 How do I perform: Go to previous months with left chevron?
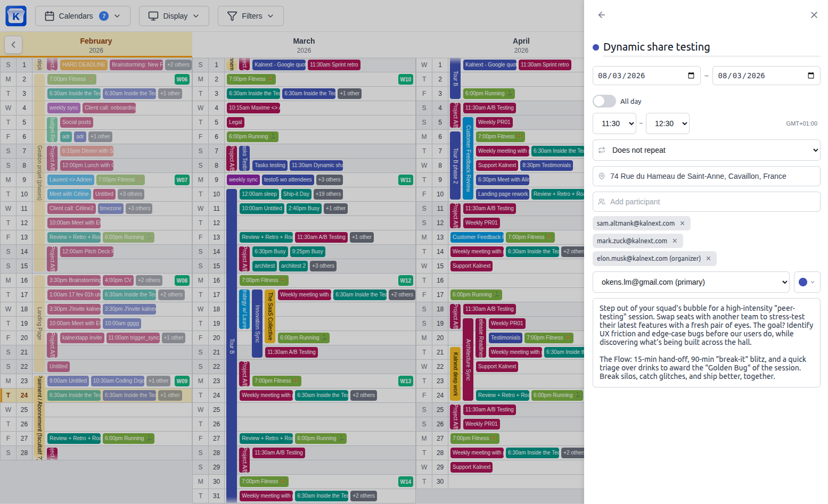13,45
